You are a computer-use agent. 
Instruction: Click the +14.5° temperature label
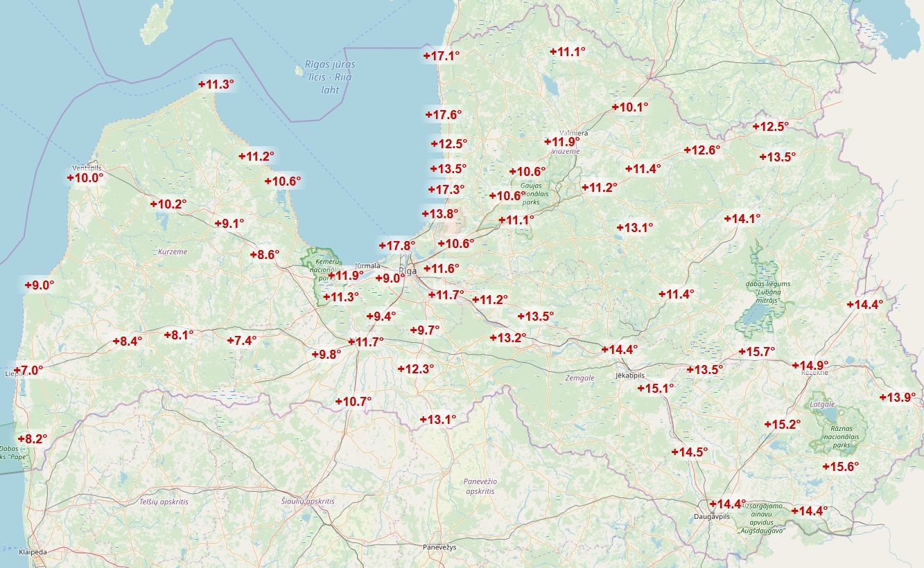point(690,452)
